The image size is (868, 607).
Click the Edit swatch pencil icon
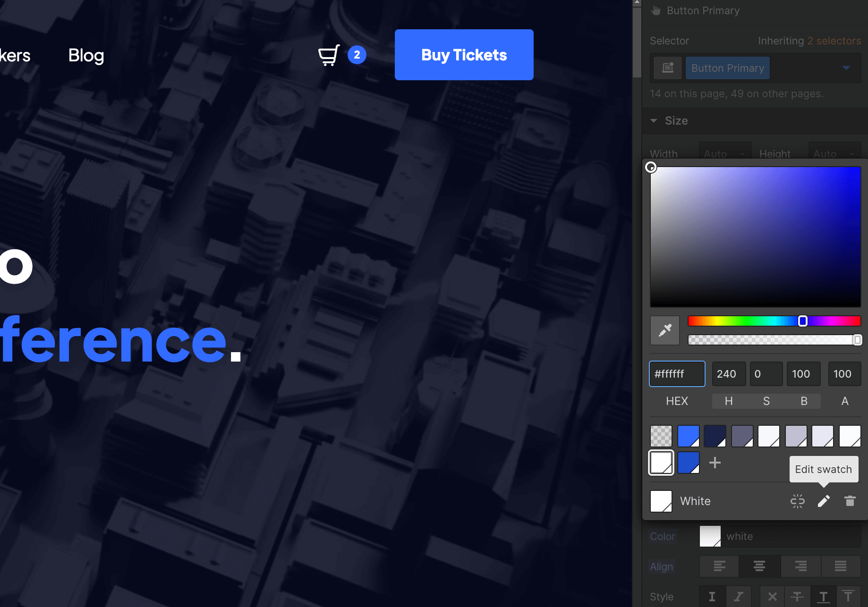pos(824,501)
